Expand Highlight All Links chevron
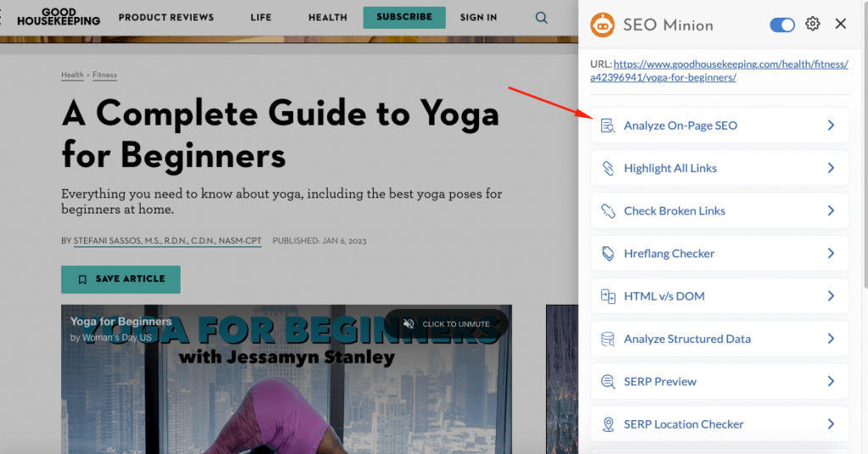This screenshot has width=868, height=454. point(831,168)
